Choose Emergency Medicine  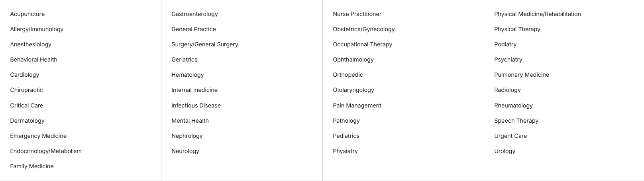38,136
